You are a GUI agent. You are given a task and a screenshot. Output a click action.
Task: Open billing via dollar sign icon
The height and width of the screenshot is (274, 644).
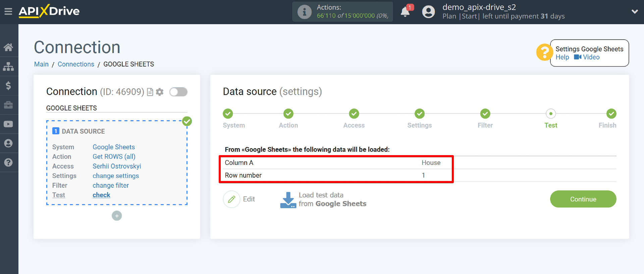8,86
